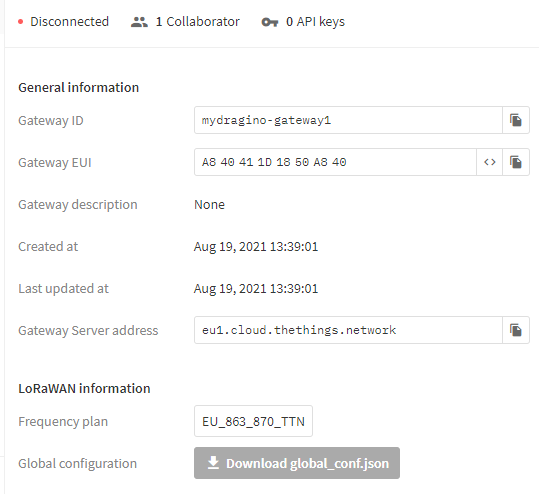This screenshot has width=539, height=494.
Task: Select the Gateway ID field text
Action: [x=348, y=120]
